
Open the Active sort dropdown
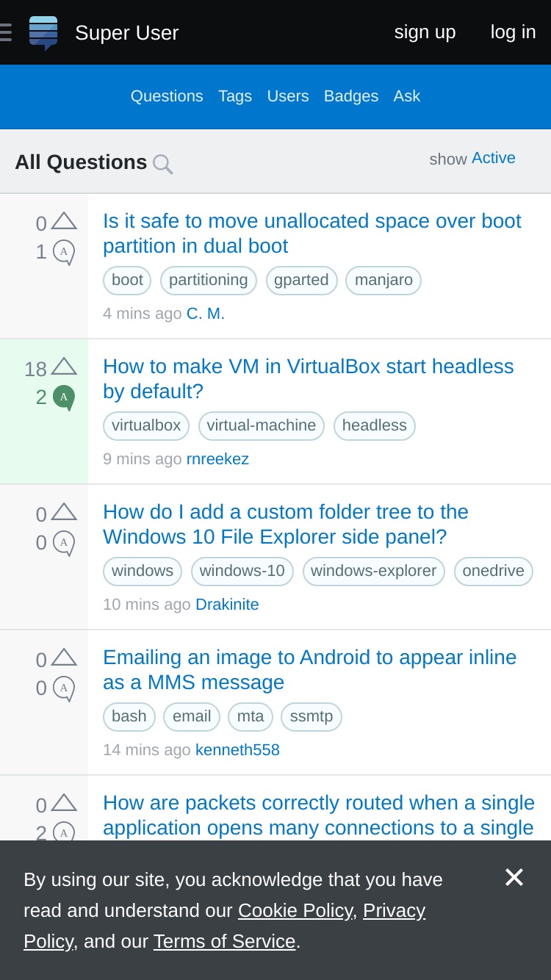(x=494, y=158)
